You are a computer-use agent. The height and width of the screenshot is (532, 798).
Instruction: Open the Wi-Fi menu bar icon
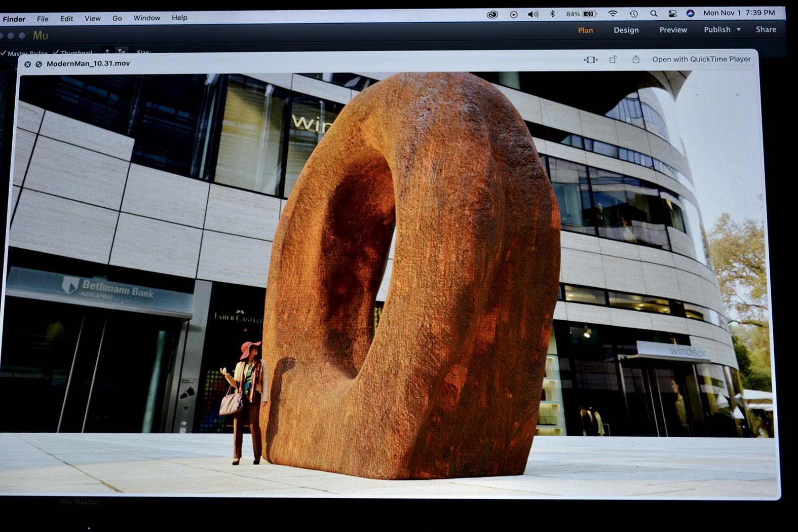point(613,14)
